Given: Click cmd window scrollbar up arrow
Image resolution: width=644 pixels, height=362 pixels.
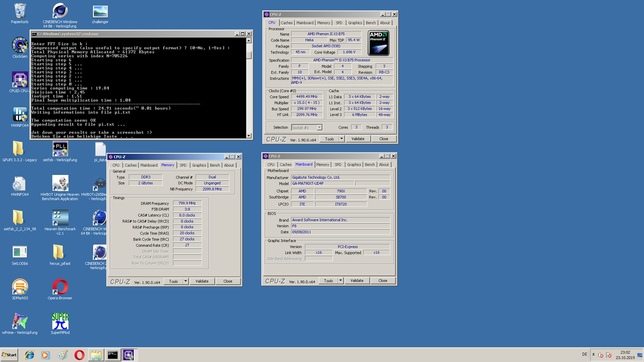Looking at the screenshot, I should coord(249,41).
